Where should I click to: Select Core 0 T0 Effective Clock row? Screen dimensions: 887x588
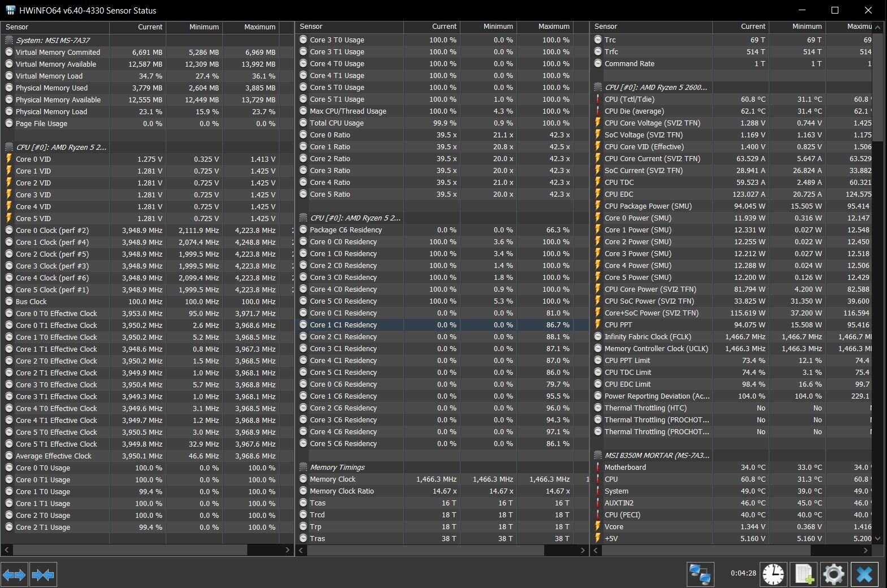pos(147,313)
